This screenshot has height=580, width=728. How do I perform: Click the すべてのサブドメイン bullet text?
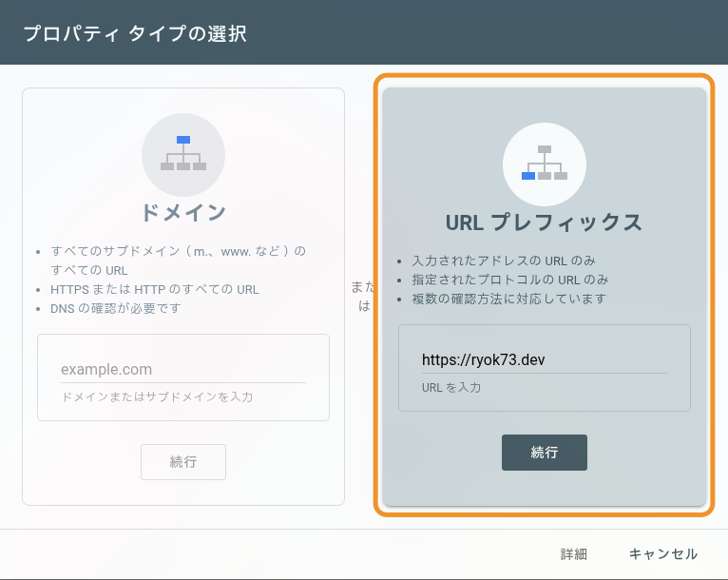(x=179, y=261)
